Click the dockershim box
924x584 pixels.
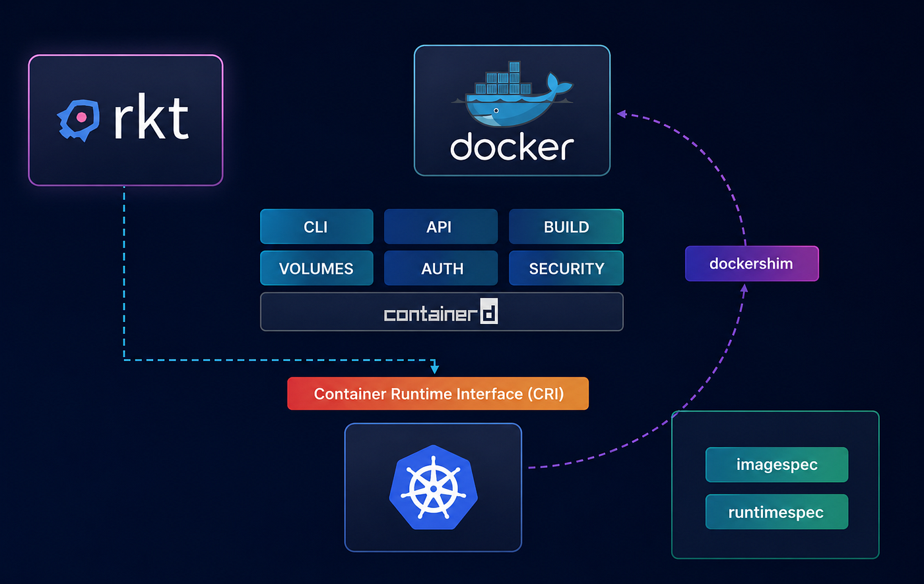click(752, 263)
